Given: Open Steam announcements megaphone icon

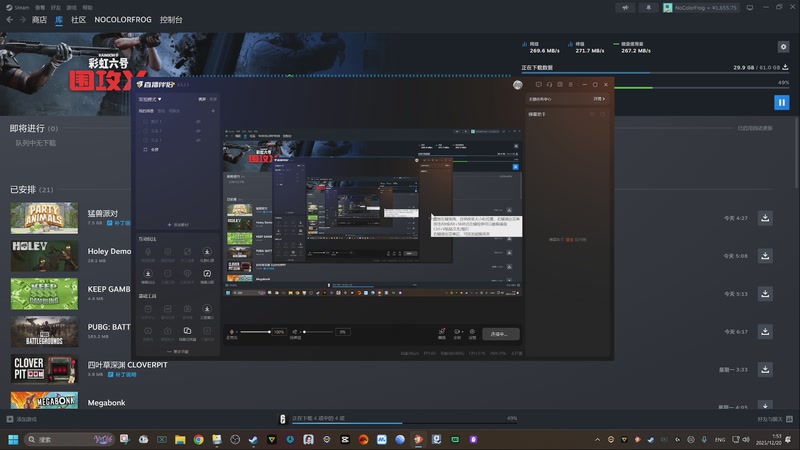Looking at the screenshot, I should (x=625, y=8).
